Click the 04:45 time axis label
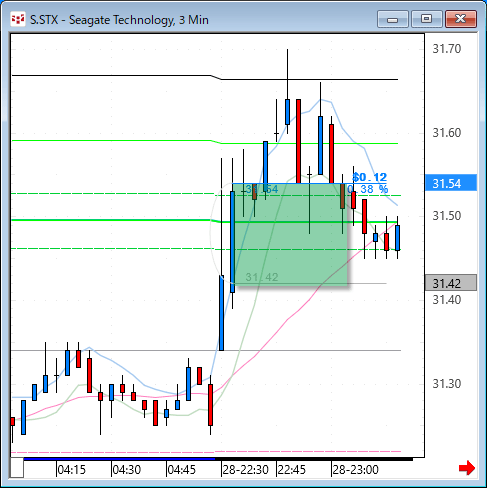 point(182,470)
